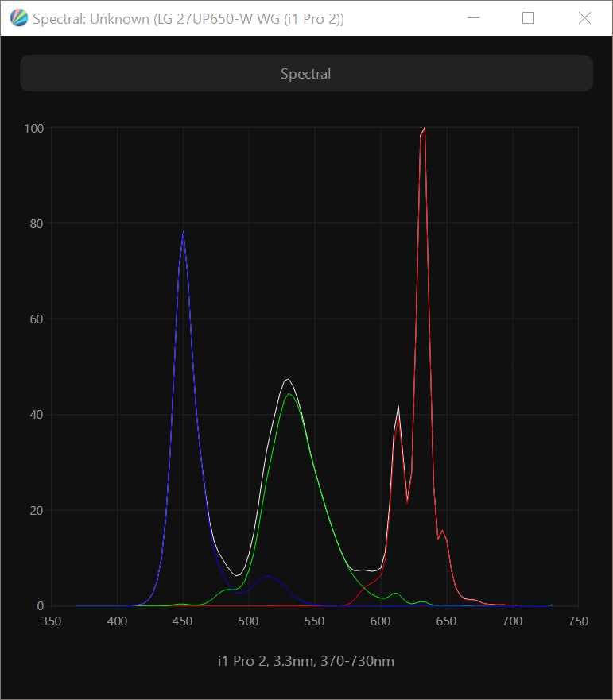Click the app icon in the title bar
613x700 pixels.
tap(18, 17)
